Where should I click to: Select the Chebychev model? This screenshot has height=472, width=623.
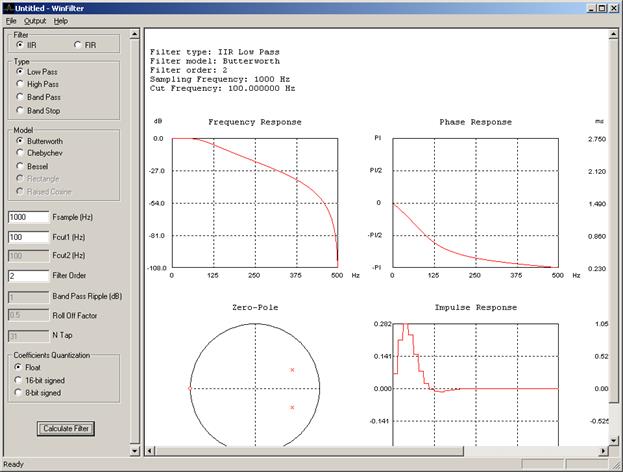tap(19, 154)
